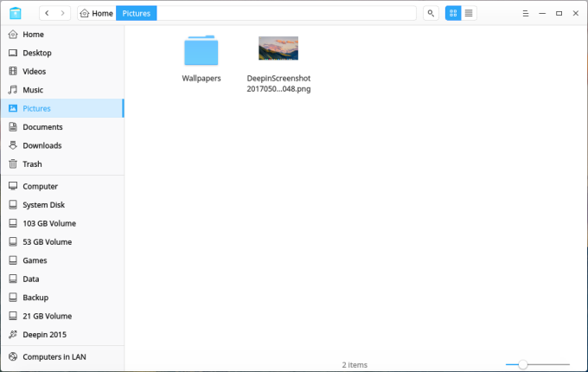Click the Data label in sidebar

31,279
